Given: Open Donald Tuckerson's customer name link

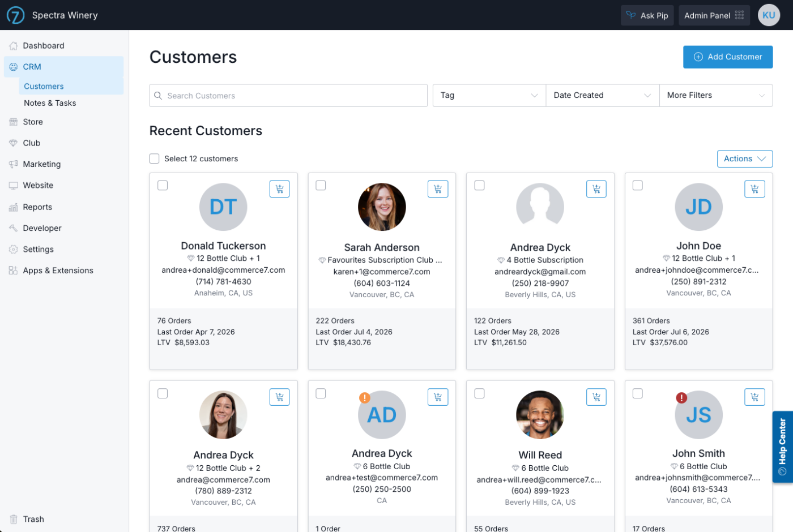Looking at the screenshot, I should 223,246.
